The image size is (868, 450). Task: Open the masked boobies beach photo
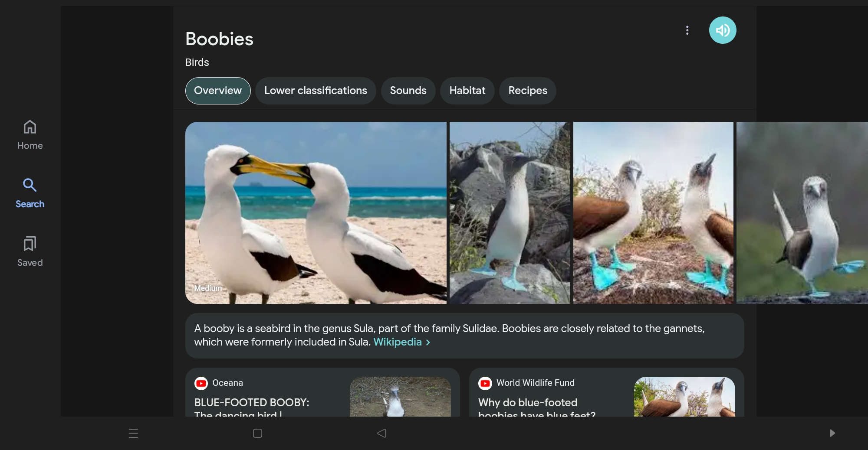[x=316, y=212]
